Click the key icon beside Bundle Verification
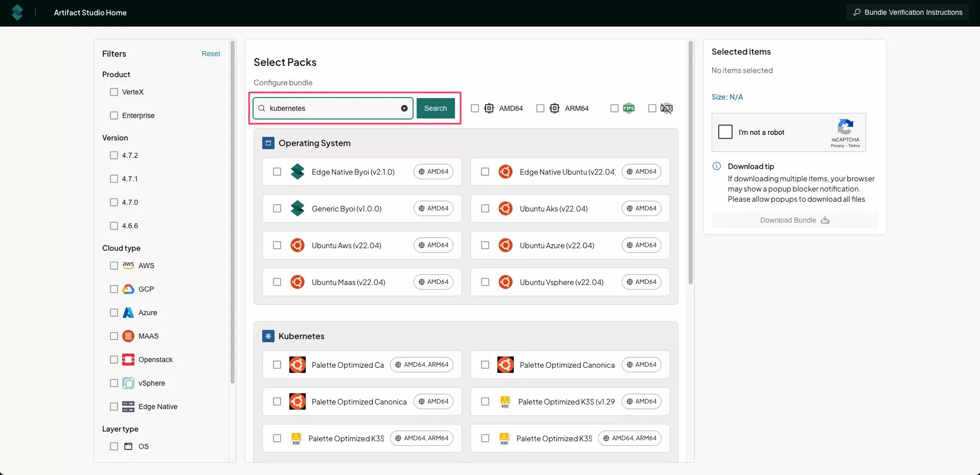The image size is (980, 475). [857, 12]
